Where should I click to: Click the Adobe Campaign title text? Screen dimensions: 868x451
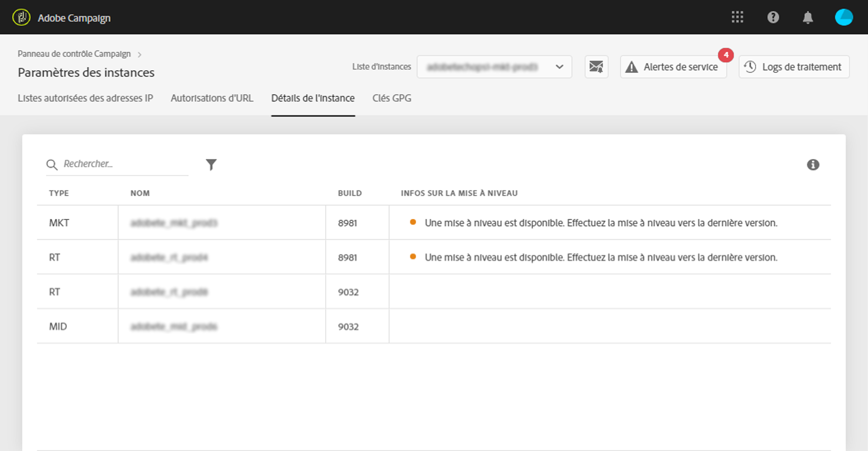click(74, 18)
